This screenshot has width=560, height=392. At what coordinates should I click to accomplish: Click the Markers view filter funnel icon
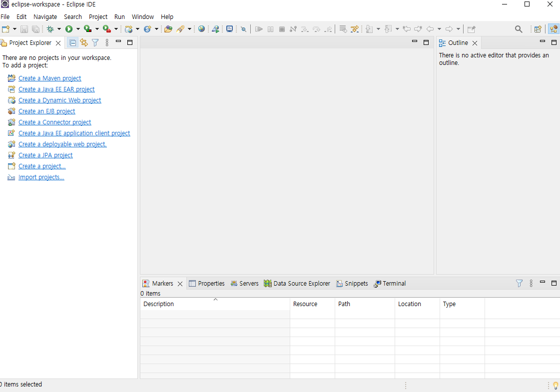pyautogui.click(x=519, y=284)
